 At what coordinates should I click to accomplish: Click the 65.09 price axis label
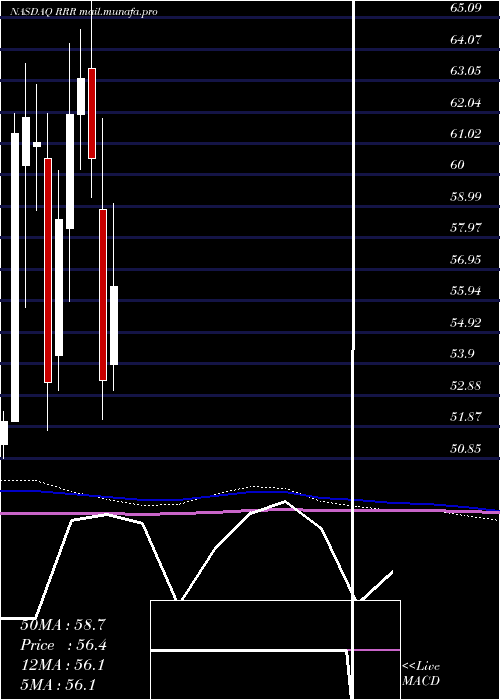tap(466, 8)
